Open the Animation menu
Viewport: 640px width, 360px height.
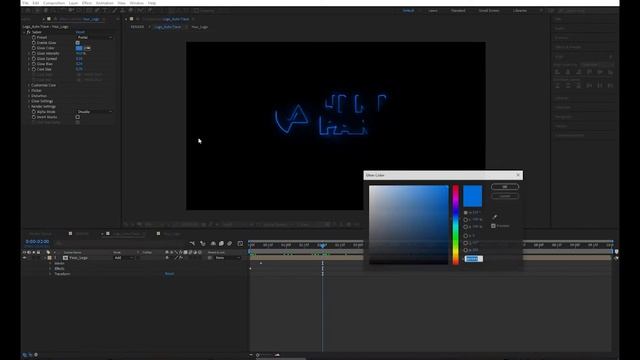pyautogui.click(x=104, y=3)
